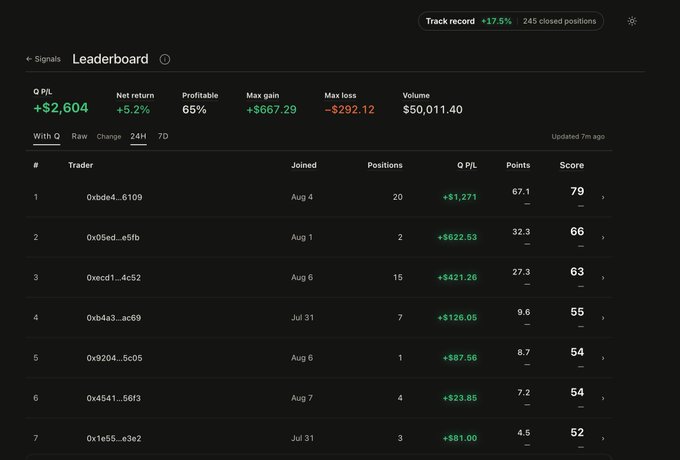This screenshot has width=680, height=460.
Task: Click the Points column header
Action: (518, 165)
